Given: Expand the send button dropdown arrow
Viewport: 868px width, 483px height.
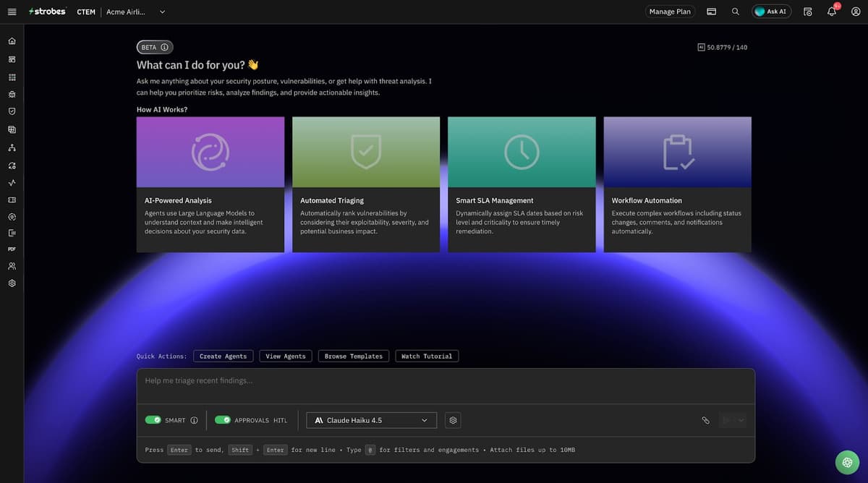Looking at the screenshot, I should 741,420.
